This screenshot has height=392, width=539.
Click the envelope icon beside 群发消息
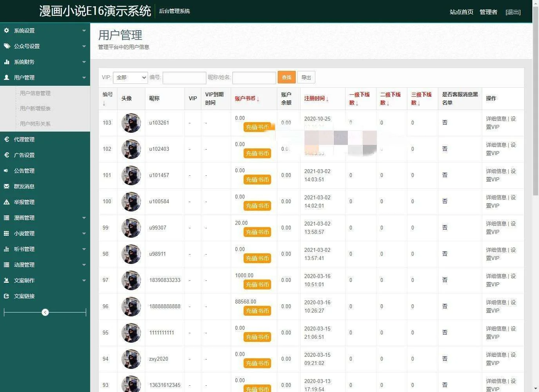pos(6,186)
